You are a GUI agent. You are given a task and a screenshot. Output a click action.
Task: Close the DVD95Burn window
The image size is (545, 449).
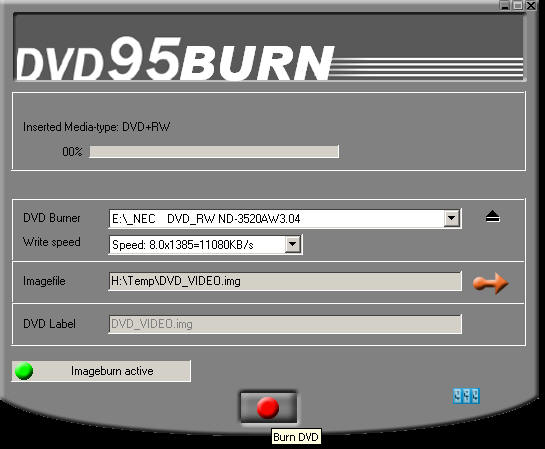click(531, 5)
